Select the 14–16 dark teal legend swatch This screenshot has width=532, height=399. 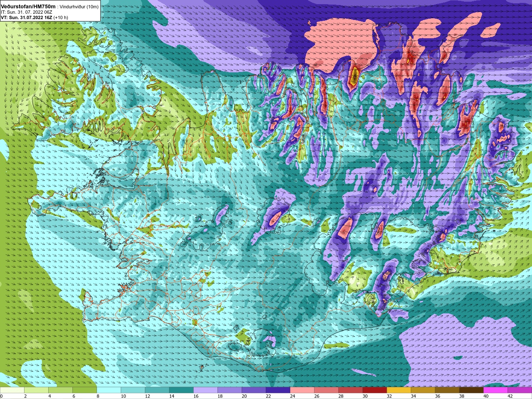[181, 390]
